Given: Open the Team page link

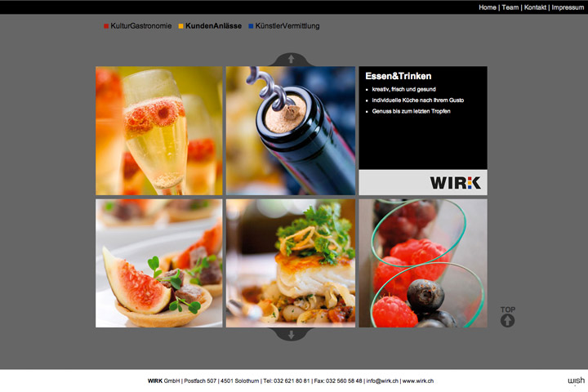Looking at the screenshot, I should tap(510, 7).
